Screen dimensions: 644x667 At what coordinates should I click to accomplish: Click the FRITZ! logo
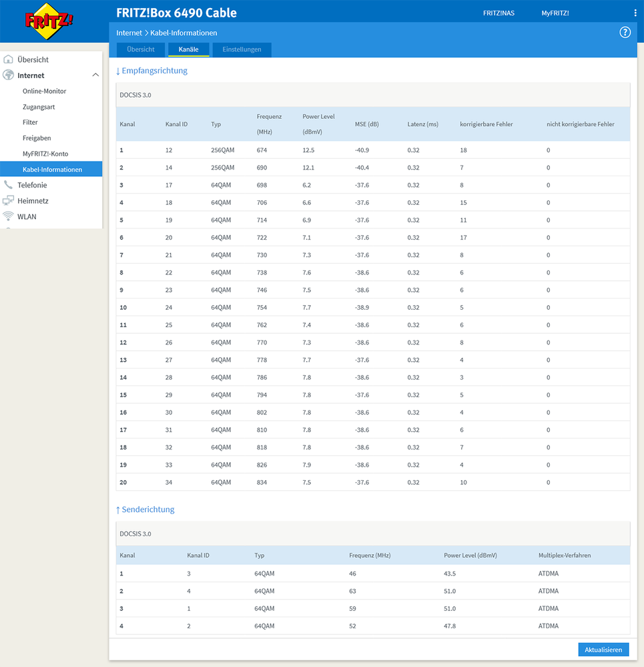[x=49, y=21]
